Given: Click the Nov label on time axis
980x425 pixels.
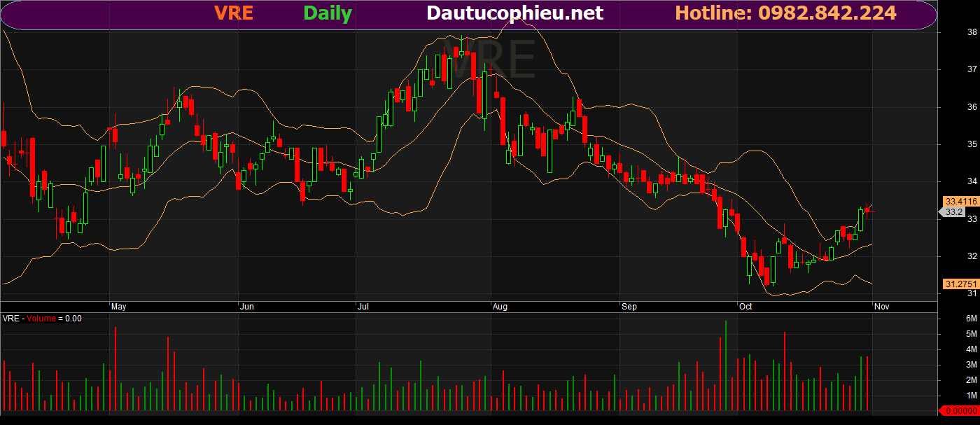Looking at the screenshot, I should (882, 307).
